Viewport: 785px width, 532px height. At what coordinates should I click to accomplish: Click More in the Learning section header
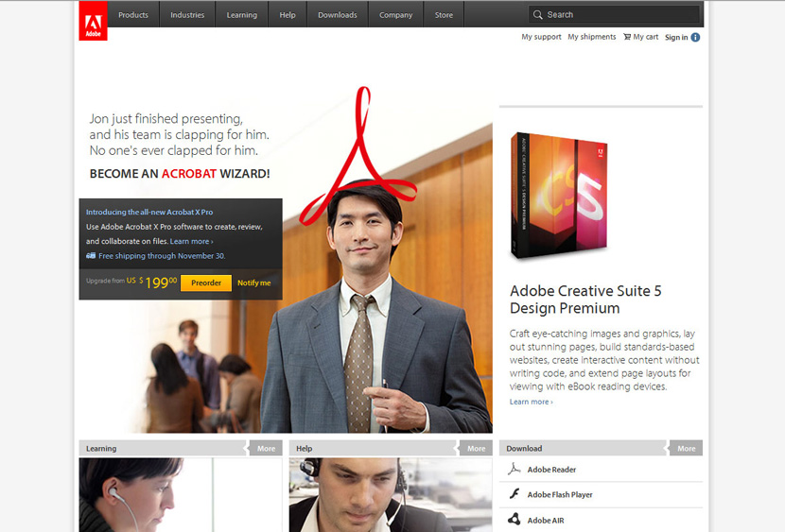pyautogui.click(x=266, y=448)
